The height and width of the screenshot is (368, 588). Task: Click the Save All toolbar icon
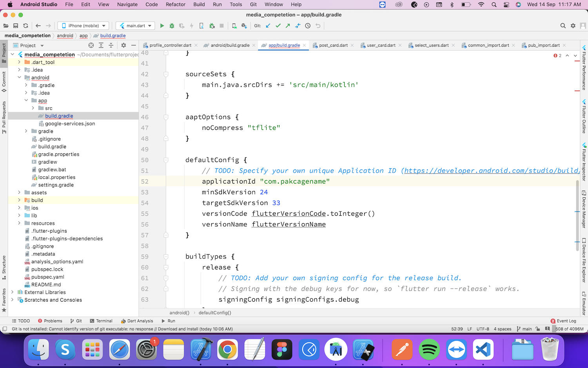(16, 26)
